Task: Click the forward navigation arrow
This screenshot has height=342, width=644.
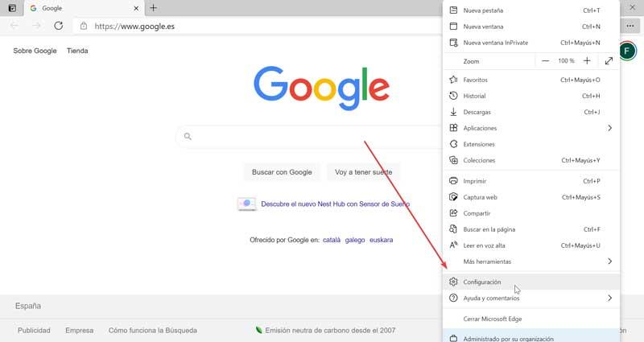Action: click(x=36, y=26)
